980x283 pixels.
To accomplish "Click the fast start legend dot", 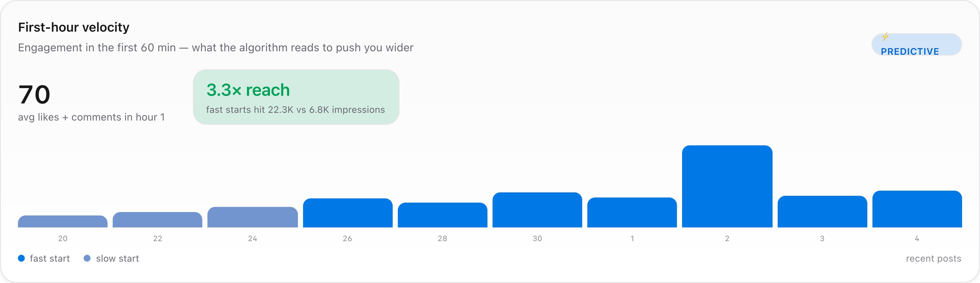I will click(21, 258).
